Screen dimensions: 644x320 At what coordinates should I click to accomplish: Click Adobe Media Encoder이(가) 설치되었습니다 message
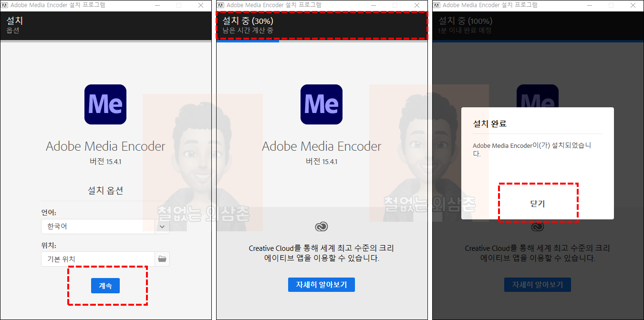[532, 149]
